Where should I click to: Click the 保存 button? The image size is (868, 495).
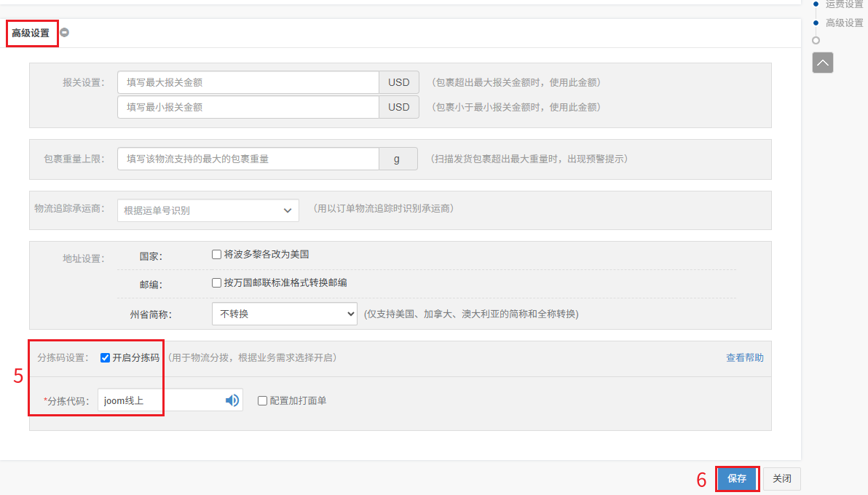point(737,478)
